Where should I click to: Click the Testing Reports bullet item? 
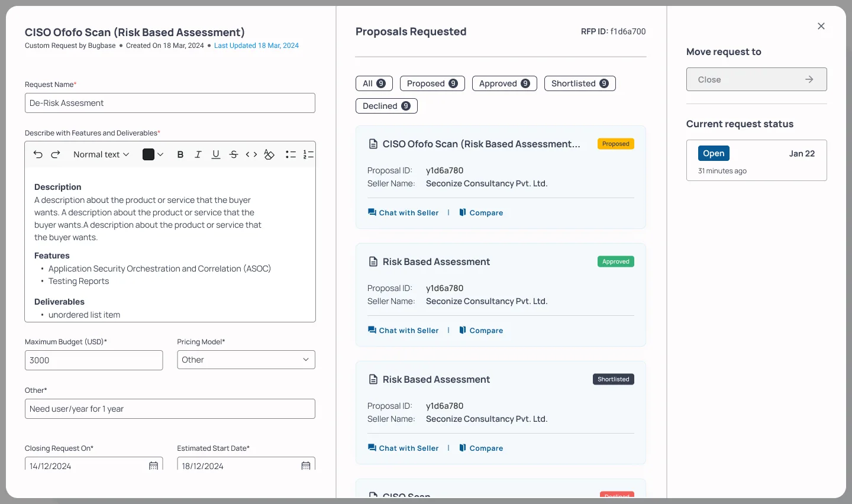point(79,281)
